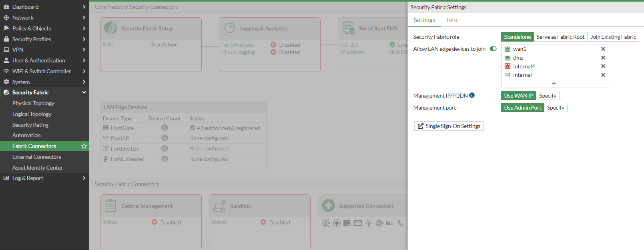Switch to the Info tab
644x250 pixels.
click(452, 20)
